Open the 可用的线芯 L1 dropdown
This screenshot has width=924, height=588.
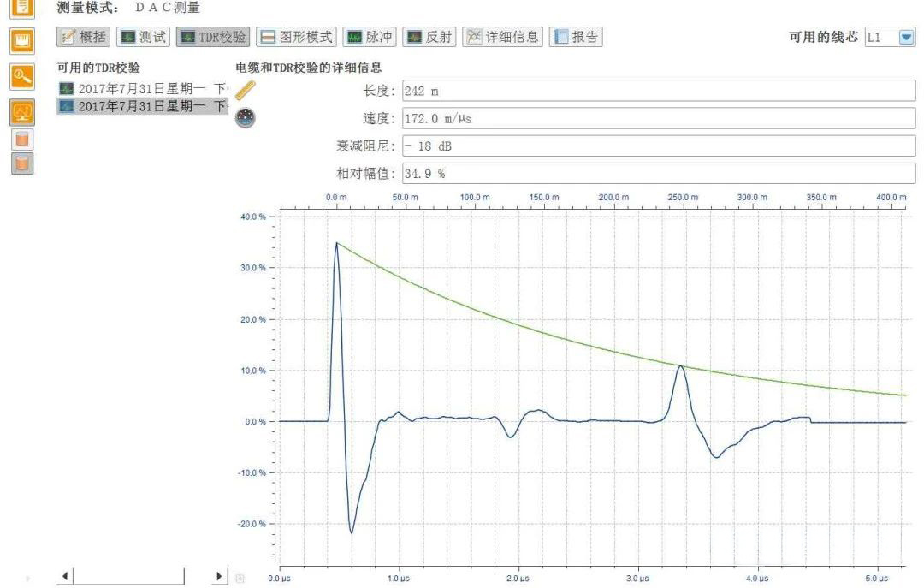906,37
